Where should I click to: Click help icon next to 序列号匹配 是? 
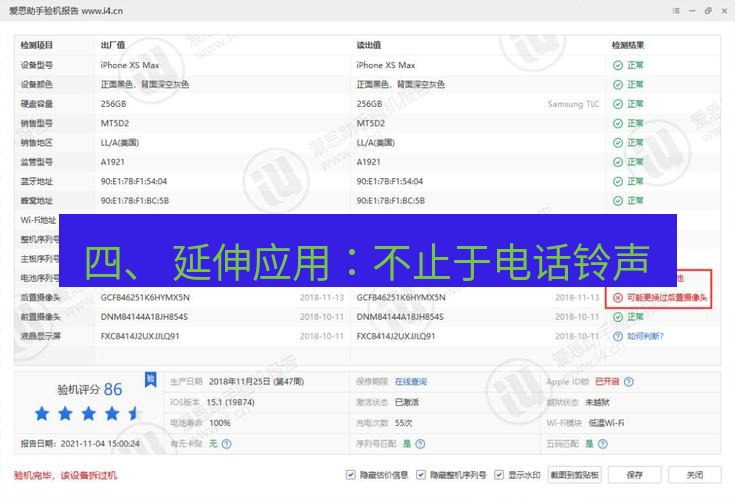420,444
